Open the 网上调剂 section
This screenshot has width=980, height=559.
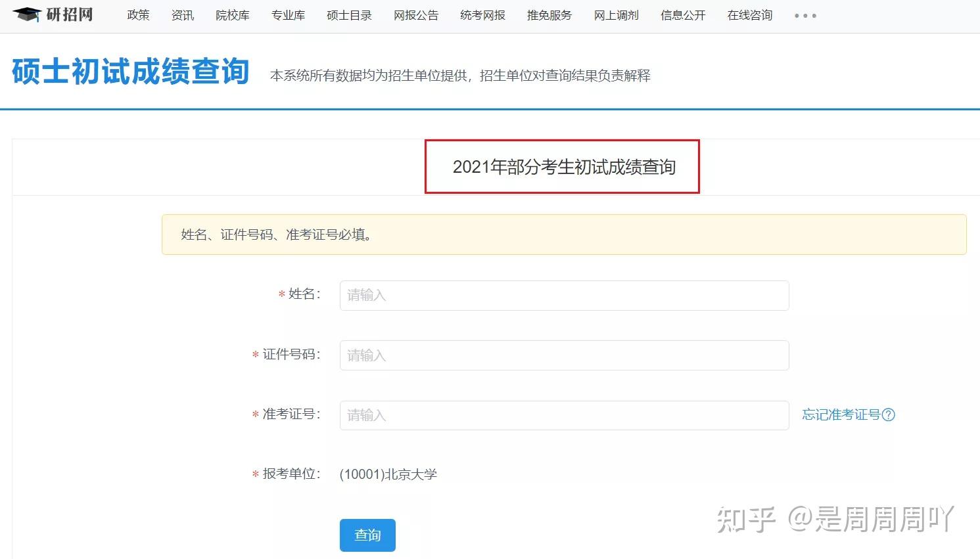(616, 15)
